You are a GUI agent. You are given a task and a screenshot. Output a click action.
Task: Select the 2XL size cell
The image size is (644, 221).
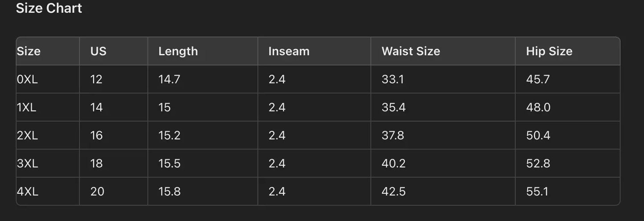click(x=28, y=135)
